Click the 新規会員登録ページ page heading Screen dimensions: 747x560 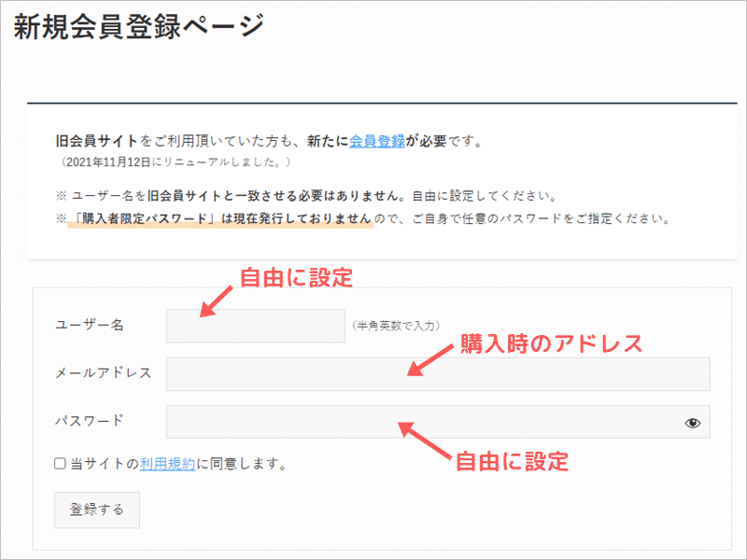(138, 26)
